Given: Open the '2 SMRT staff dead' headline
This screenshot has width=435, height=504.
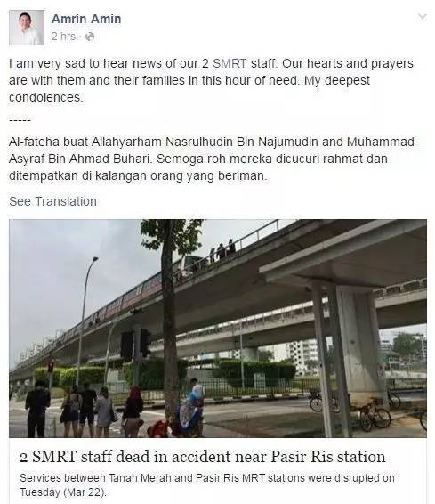Looking at the screenshot, I should 202,457.
